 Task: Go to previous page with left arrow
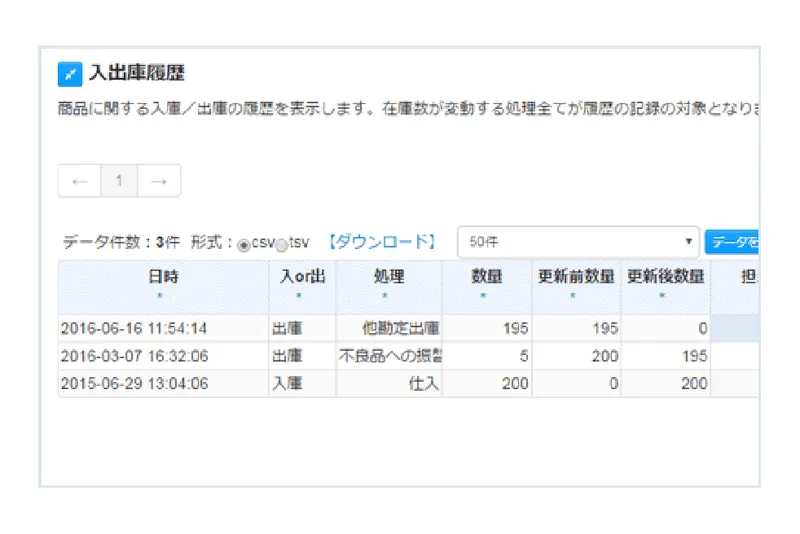(80, 181)
